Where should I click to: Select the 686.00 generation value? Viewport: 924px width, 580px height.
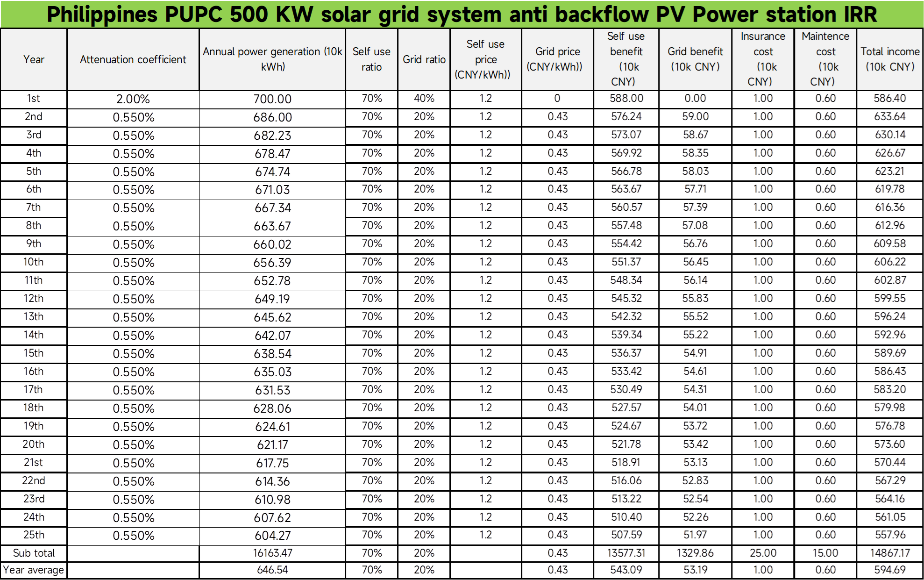(273, 117)
